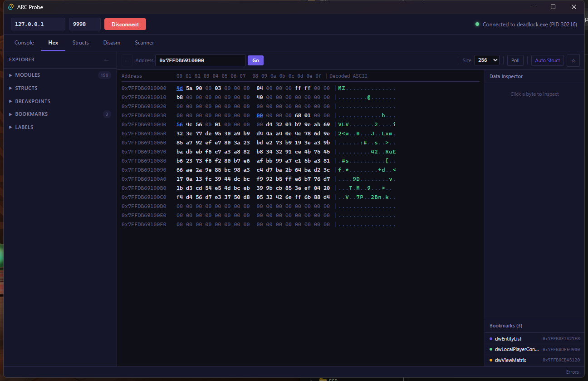Focus the port field 9998
The height and width of the screenshot is (381, 588).
click(x=85, y=24)
